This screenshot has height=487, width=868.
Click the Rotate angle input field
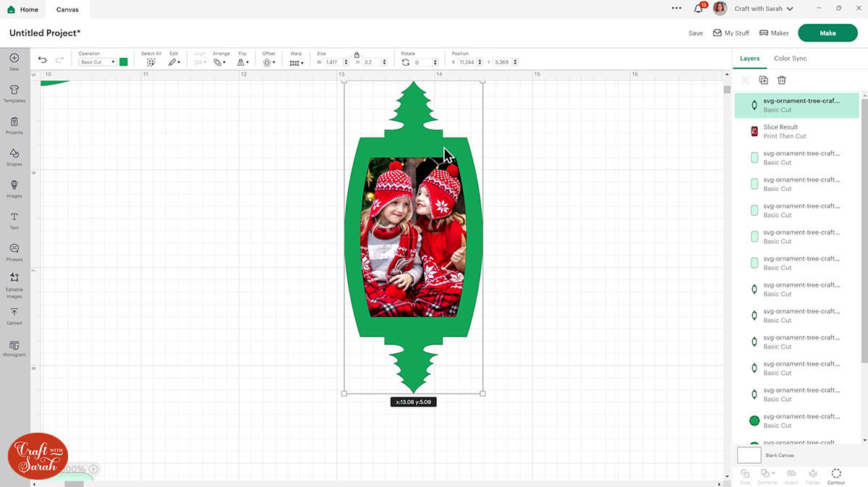click(x=422, y=62)
